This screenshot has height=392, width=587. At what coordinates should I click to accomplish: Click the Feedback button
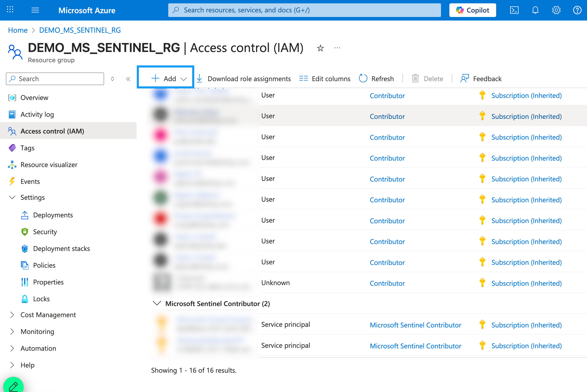(481, 78)
